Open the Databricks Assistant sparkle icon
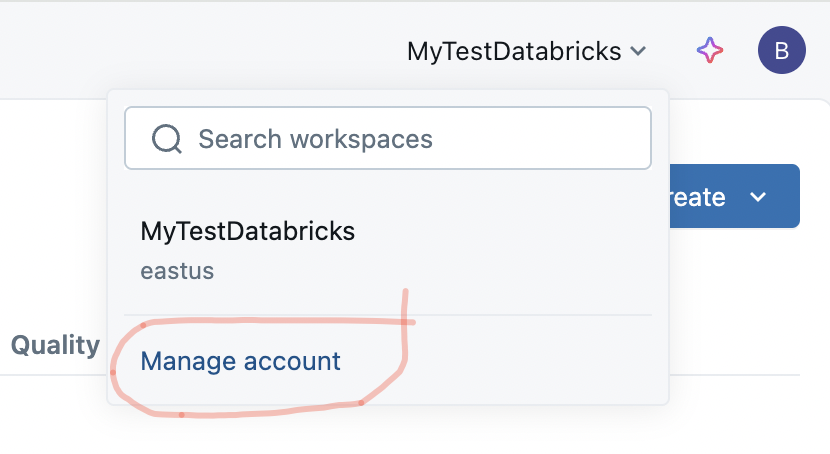Image resolution: width=830 pixels, height=454 pixels. 709,50
